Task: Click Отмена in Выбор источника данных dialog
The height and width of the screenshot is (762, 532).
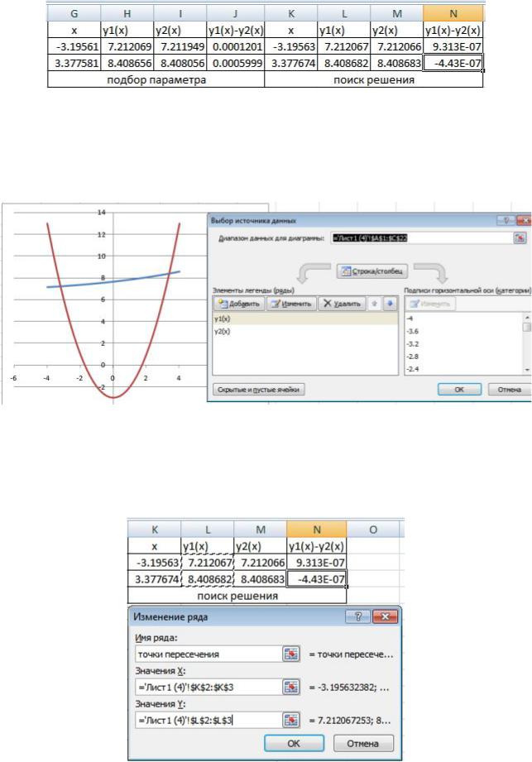Action: [x=508, y=390]
